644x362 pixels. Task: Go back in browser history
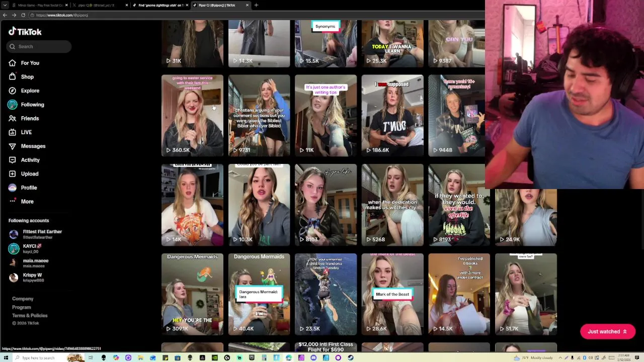click(5, 15)
